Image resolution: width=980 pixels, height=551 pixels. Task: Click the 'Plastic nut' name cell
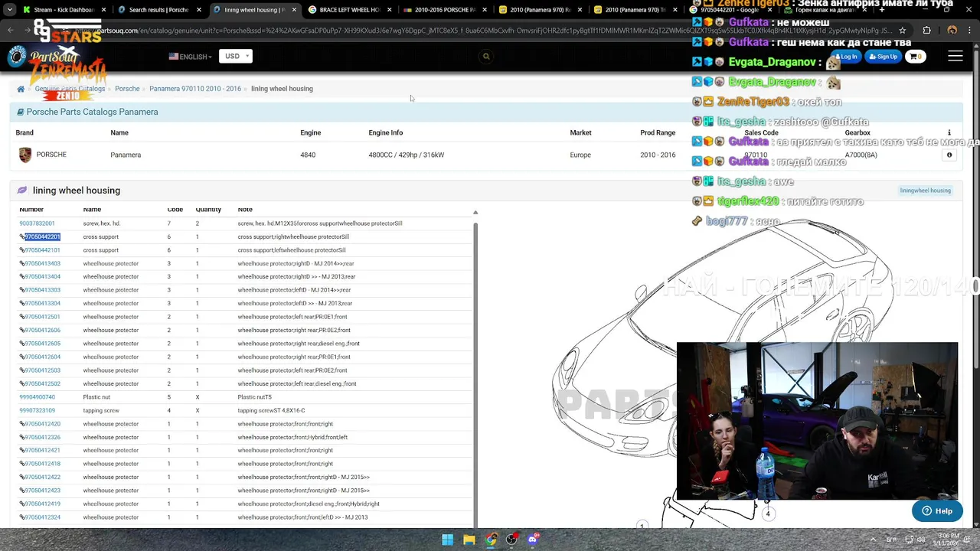96,397
